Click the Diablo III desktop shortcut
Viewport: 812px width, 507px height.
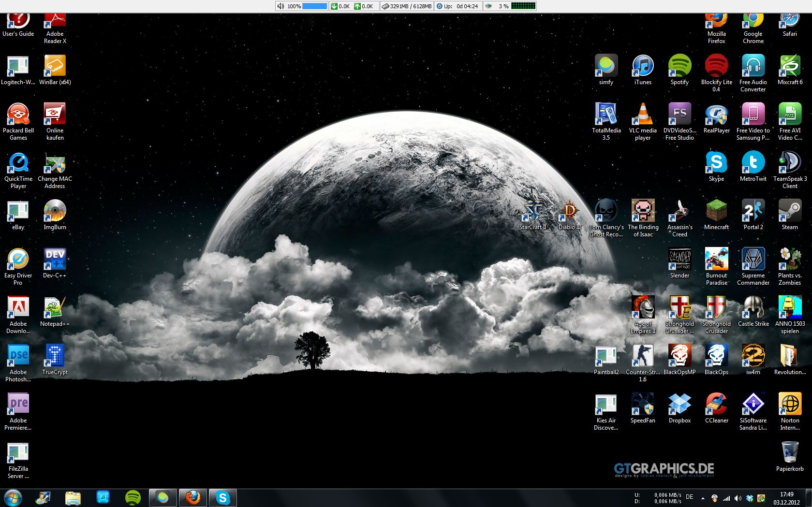click(570, 211)
